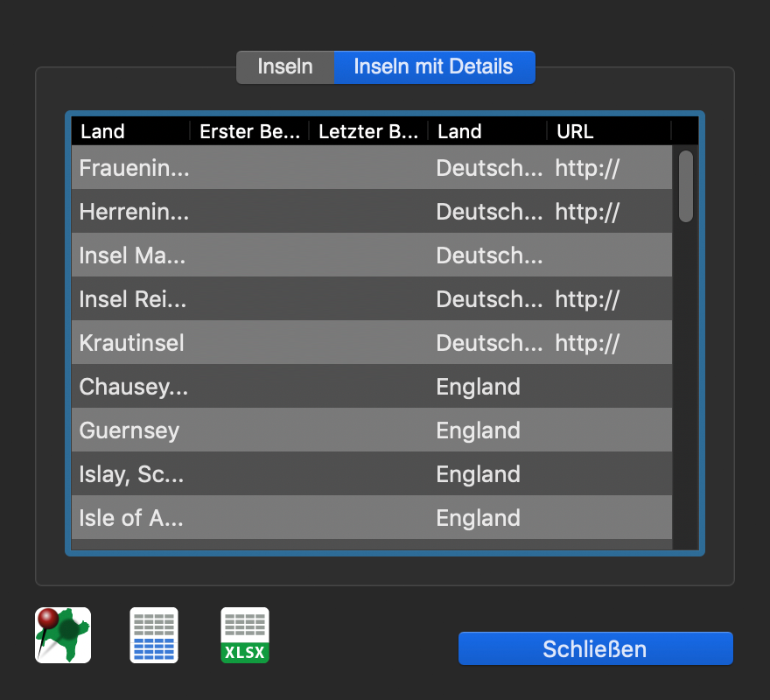Sort by the URL column header

(x=609, y=131)
